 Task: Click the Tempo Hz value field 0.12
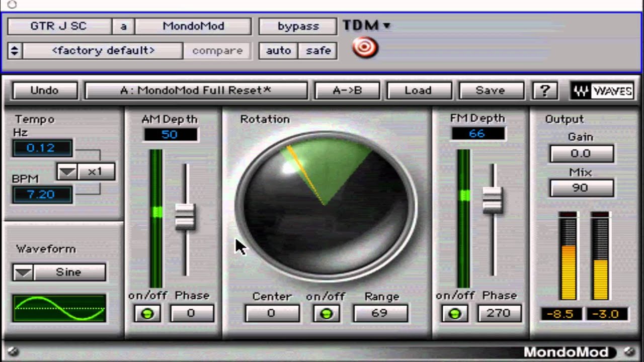(42, 148)
